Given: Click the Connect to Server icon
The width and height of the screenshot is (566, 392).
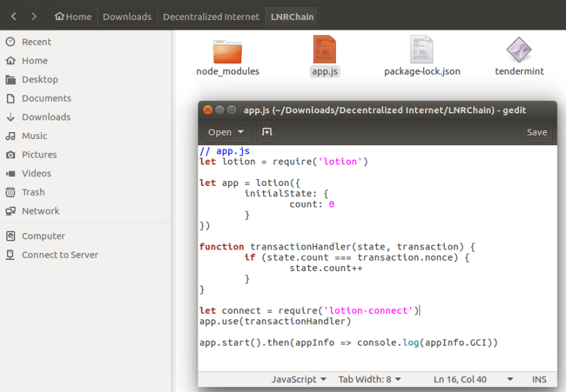Looking at the screenshot, I should [x=10, y=255].
